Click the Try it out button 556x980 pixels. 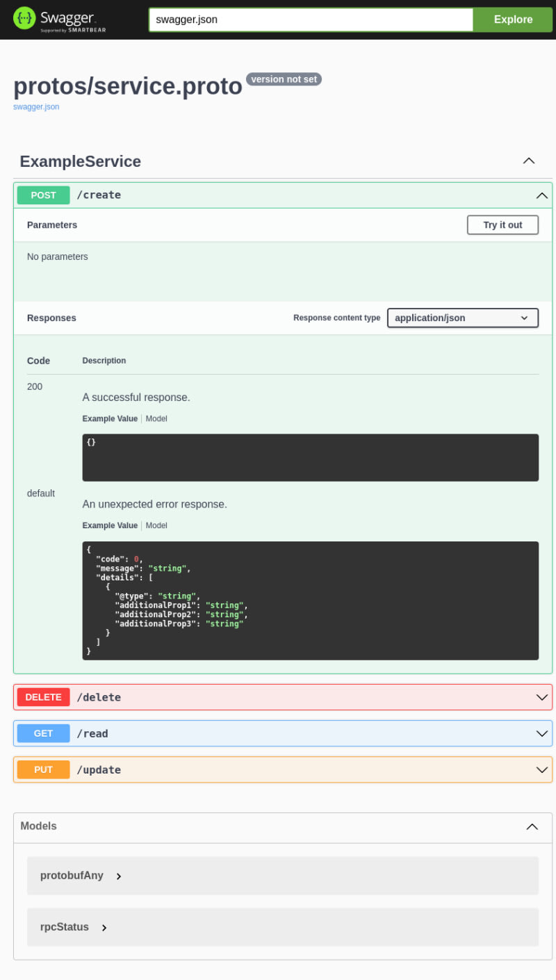(502, 225)
